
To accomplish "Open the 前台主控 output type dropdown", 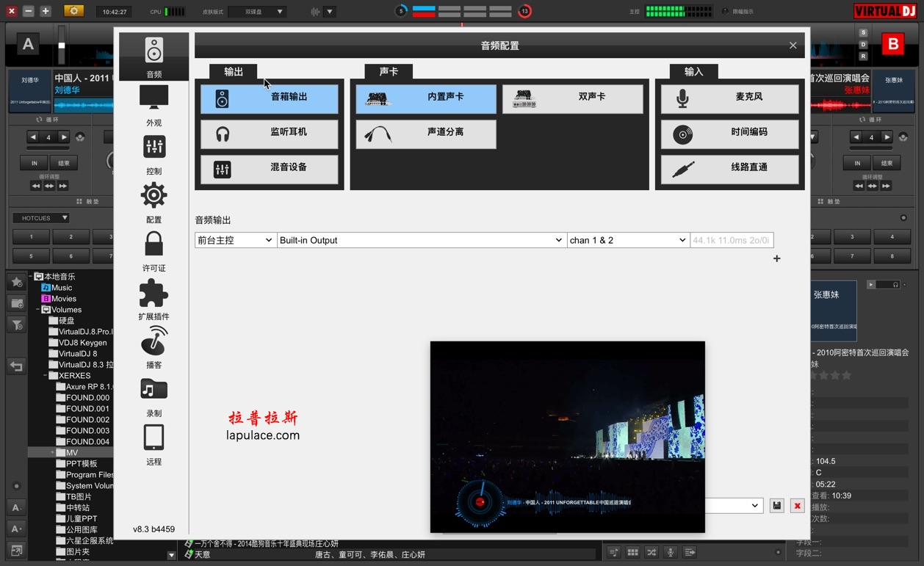I will pyautogui.click(x=235, y=240).
